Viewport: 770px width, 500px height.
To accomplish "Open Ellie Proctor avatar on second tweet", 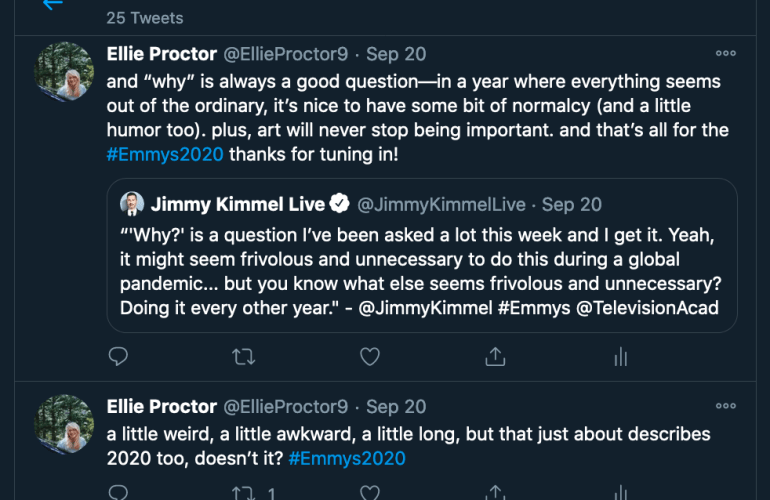I will point(65,424).
